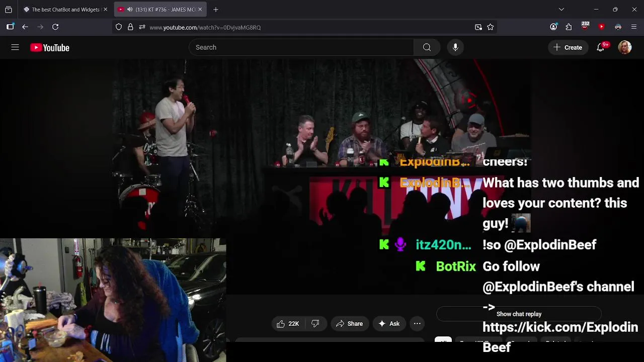
Task: Open Picture-in-Picture from address bar
Action: pos(478,27)
